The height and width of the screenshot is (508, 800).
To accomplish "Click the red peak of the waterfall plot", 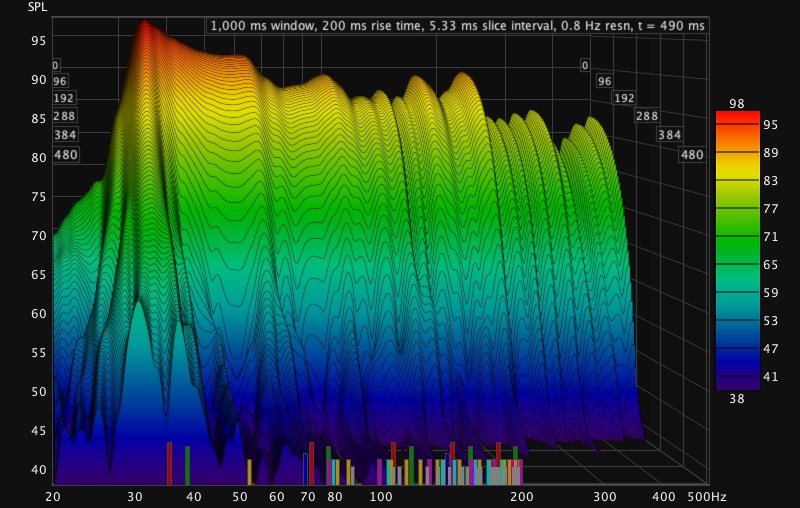I will tap(146, 30).
